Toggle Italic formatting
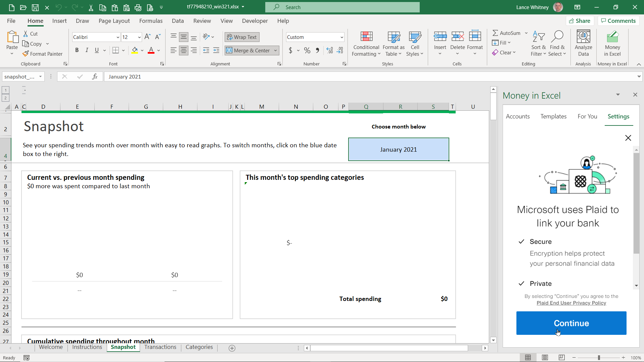This screenshot has height=362, width=644. pos(87,50)
